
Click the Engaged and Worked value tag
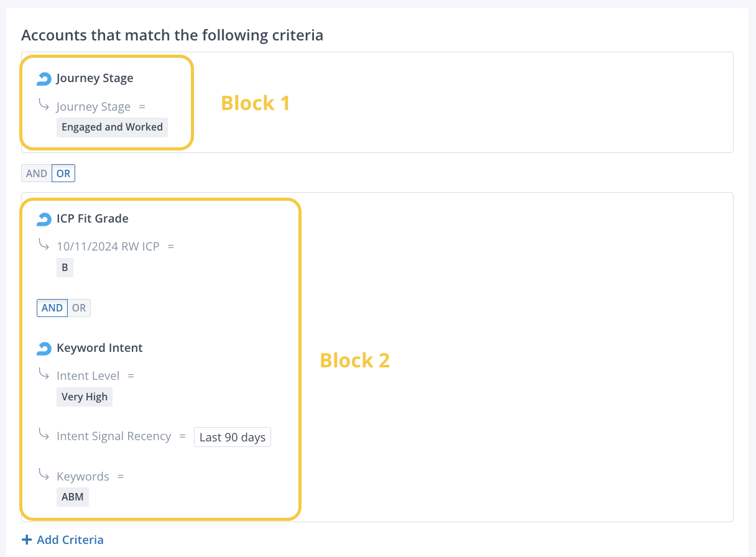coord(112,127)
